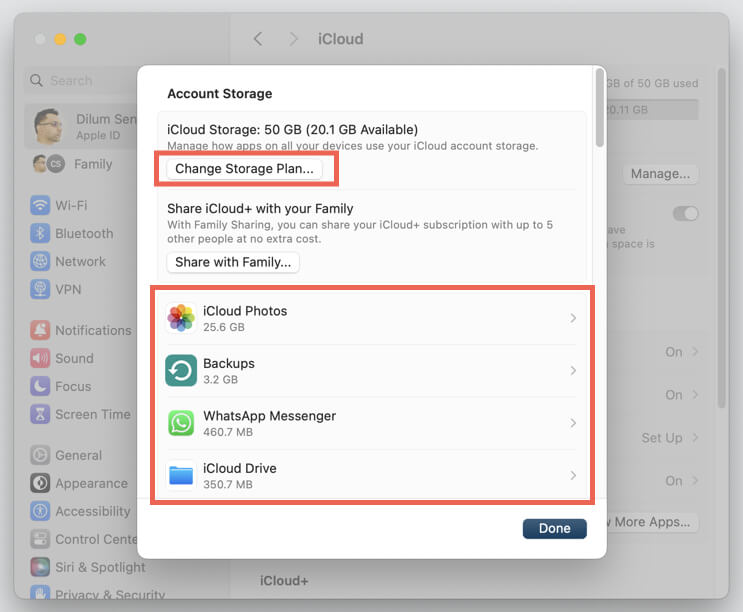Image resolution: width=743 pixels, height=612 pixels.
Task: Click the dialog's vertical scrollbar
Action: [x=600, y=108]
